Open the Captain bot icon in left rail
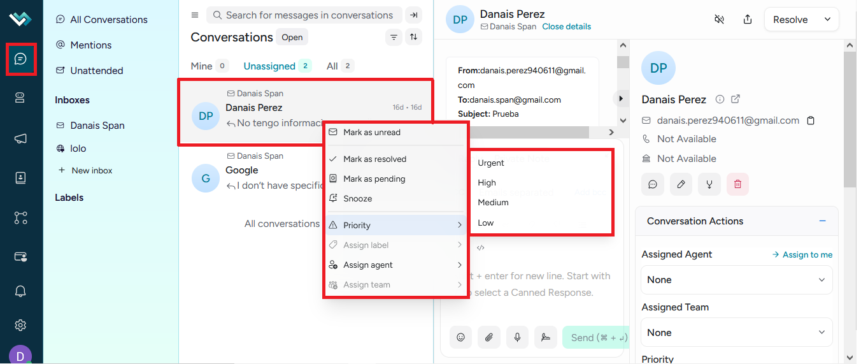 click(20, 98)
